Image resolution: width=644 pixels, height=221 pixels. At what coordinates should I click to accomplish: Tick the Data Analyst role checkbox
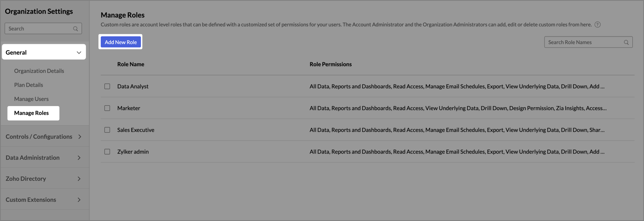tap(107, 86)
